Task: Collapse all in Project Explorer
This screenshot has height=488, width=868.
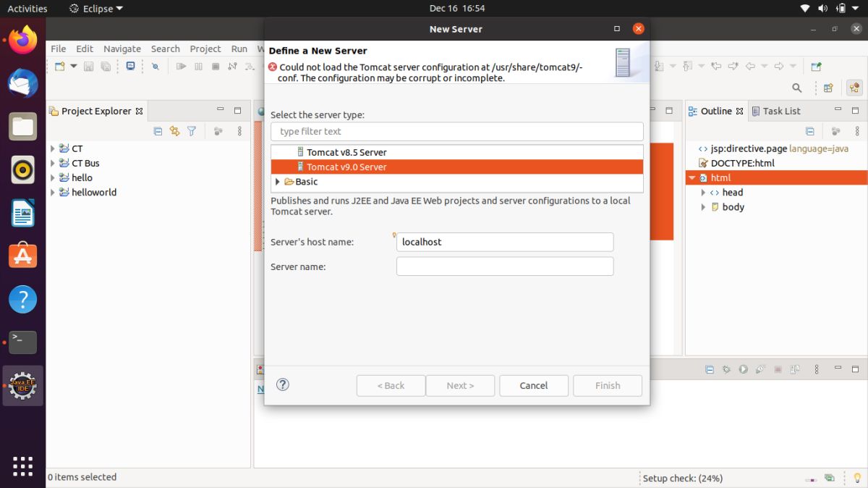Action: (x=158, y=131)
